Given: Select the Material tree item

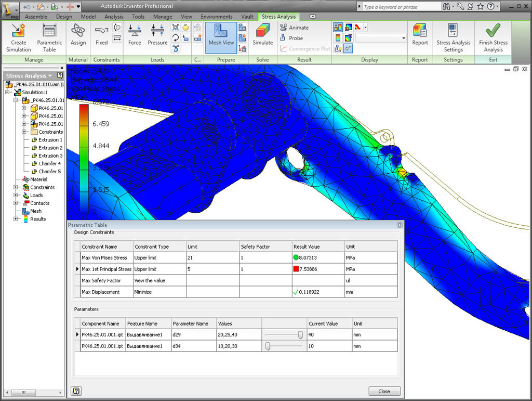Looking at the screenshot, I should point(35,179).
